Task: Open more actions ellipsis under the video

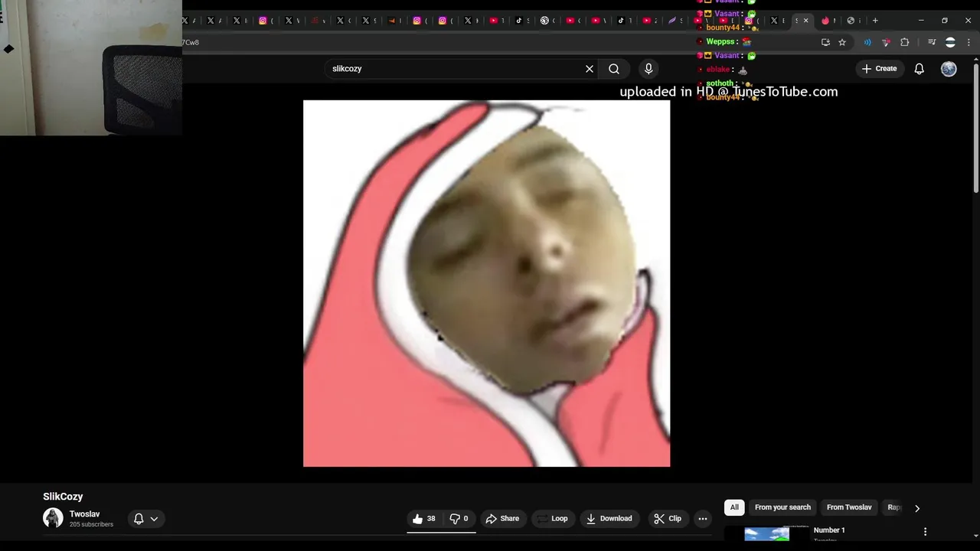Action: [703, 519]
